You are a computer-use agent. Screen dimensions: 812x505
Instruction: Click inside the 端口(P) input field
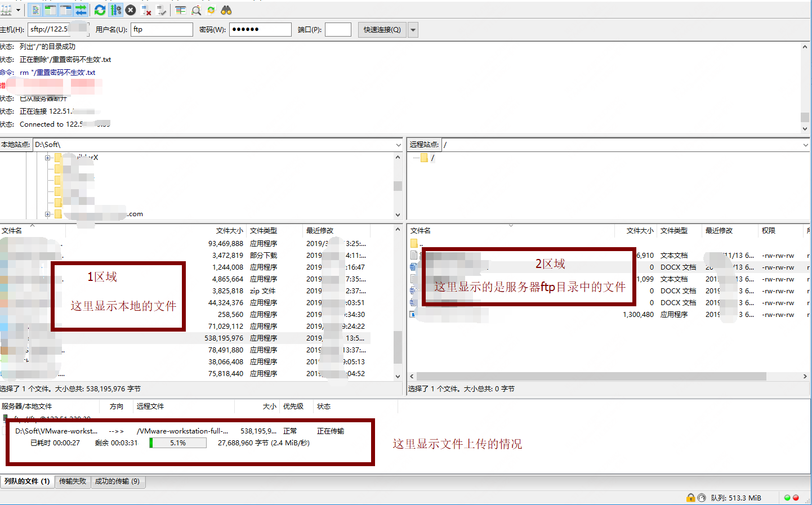338,29
